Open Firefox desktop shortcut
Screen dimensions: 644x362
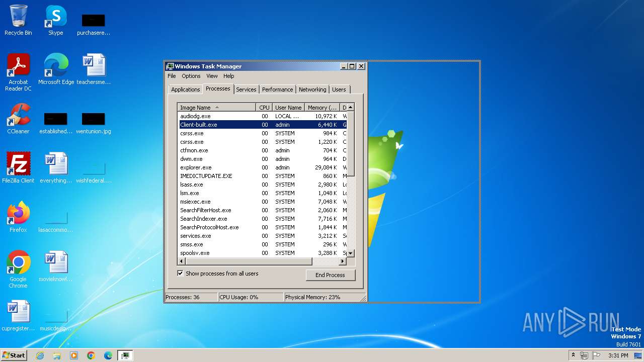pos(18,217)
